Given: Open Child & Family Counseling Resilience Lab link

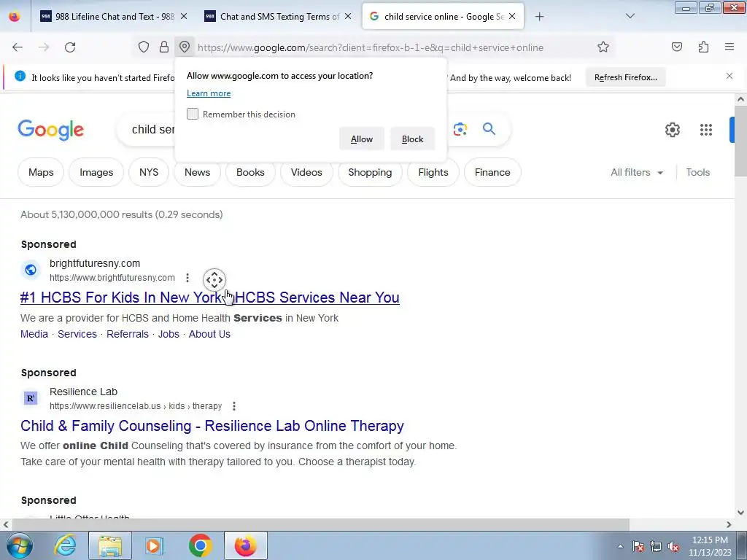Looking at the screenshot, I should coord(212,426).
